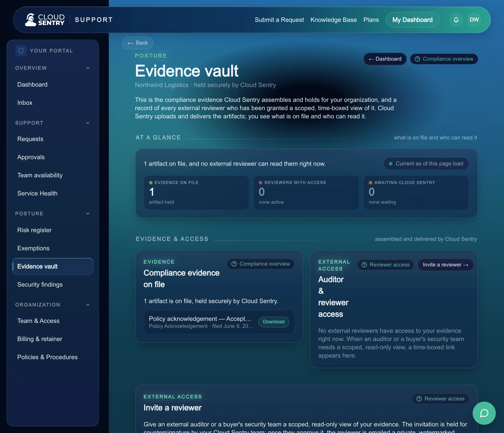Go to My Dashboard
Image resolution: width=504 pixels, height=433 pixels.
[412, 20]
